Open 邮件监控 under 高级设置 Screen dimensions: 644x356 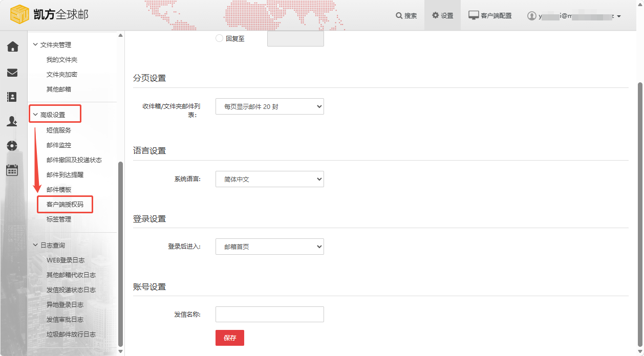(x=59, y=145)
